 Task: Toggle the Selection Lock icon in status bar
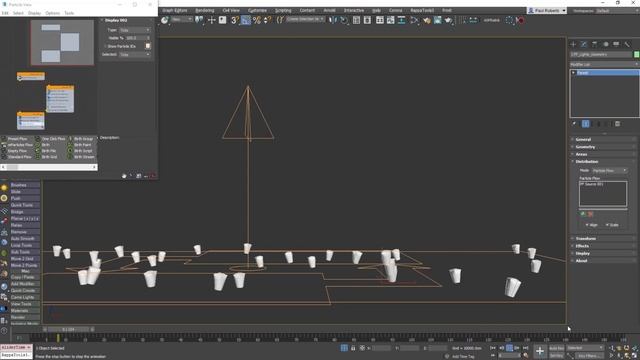pyautogui.click(x=353, y=348)
